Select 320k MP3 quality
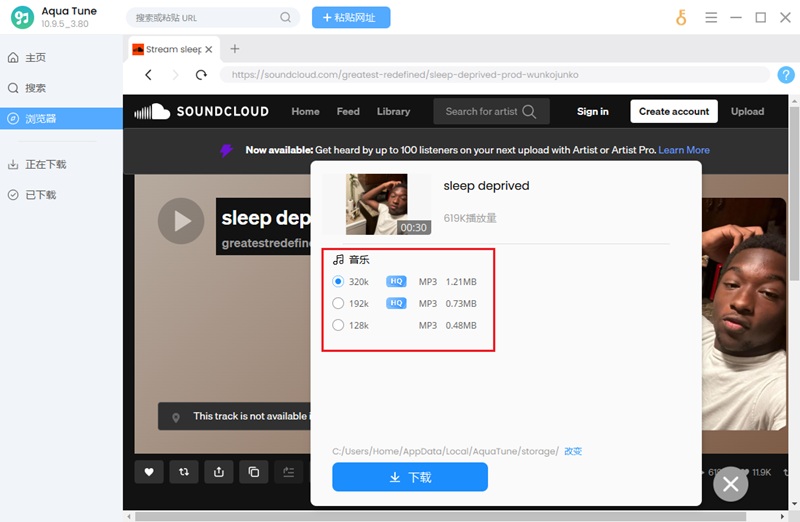The width and height of the screenshot is (800, 522). coord(338,281)
